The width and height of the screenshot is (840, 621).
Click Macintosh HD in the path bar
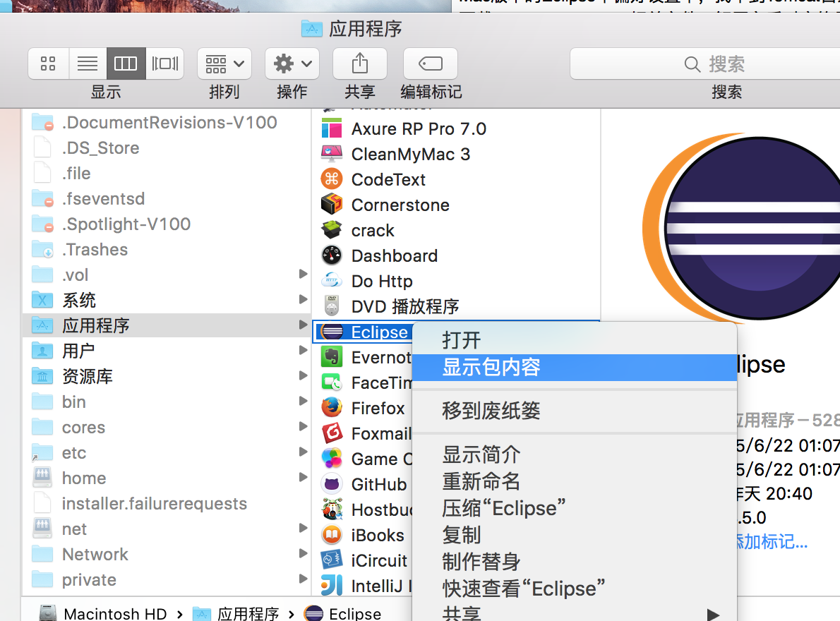click(103, 613)
